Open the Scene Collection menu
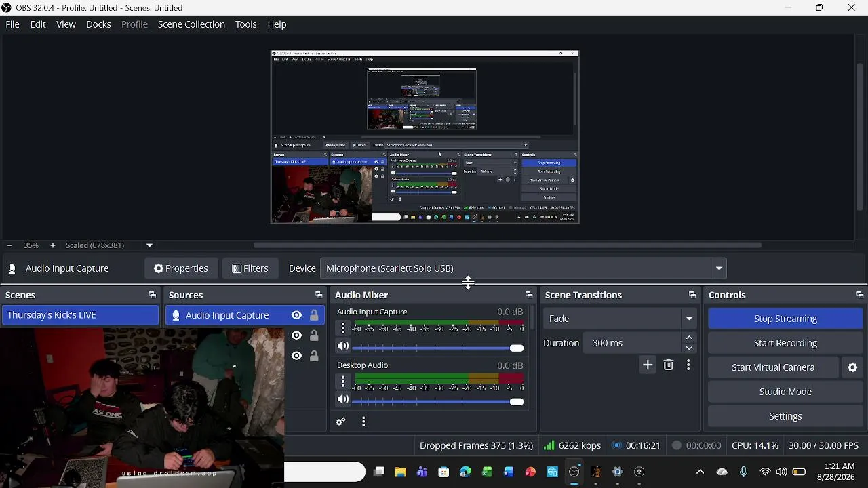Image resolution: width=868 pixels, height=488 pixels. pos(191,24)
